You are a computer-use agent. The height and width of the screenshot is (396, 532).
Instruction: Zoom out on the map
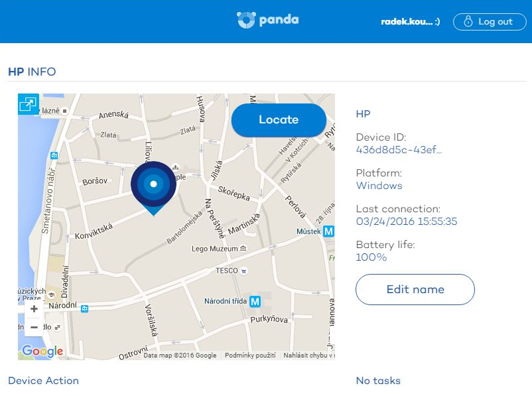tap(34, 327)
